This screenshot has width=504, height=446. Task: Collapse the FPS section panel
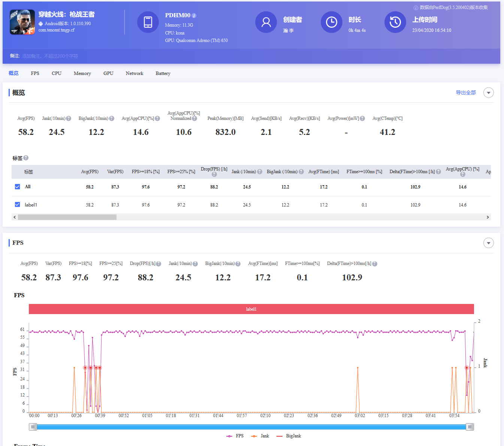click(x=488, y=243)
